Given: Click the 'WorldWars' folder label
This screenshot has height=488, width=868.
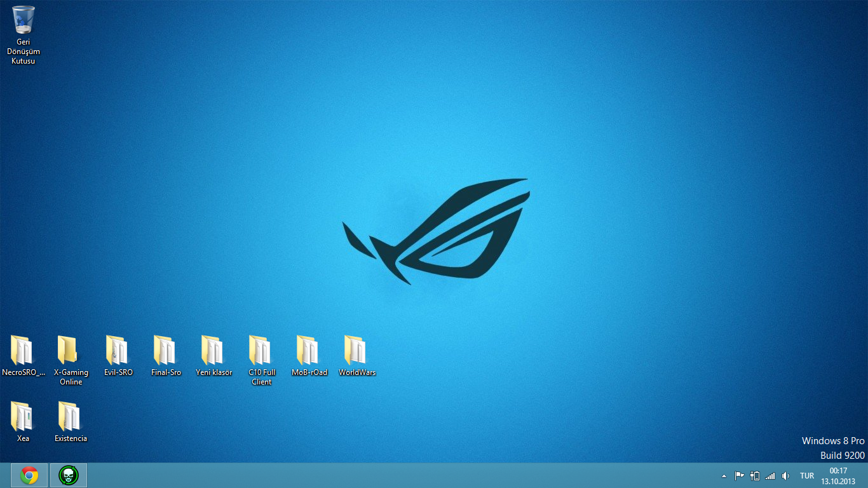Looking at the screenshot, I should point(357,373).
